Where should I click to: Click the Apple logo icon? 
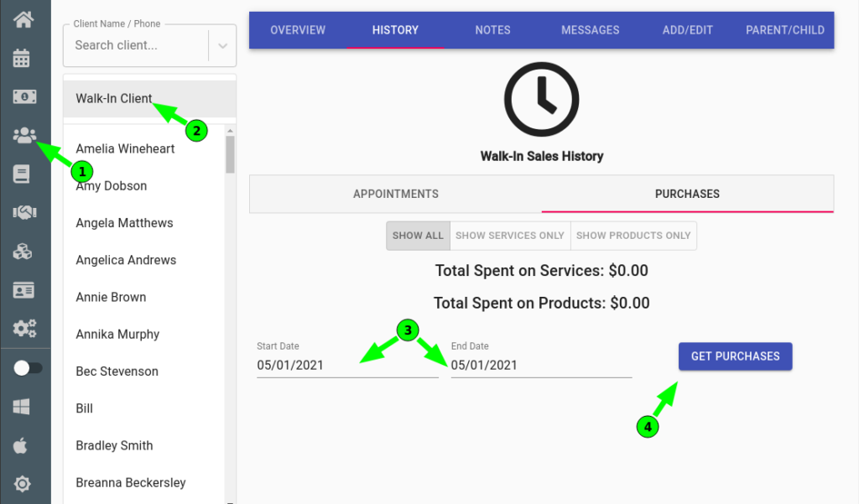coord(20,445)
